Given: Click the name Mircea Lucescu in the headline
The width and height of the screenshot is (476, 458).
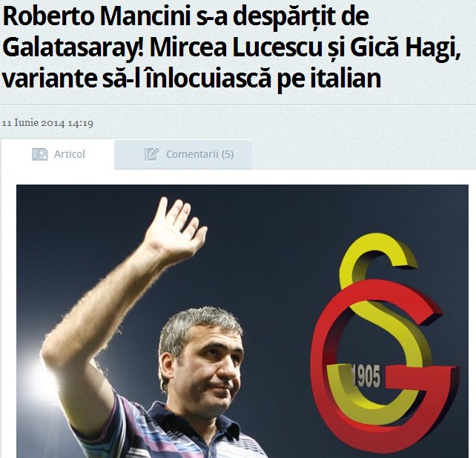Looking at the screenshot, I should tap(235, 47).
